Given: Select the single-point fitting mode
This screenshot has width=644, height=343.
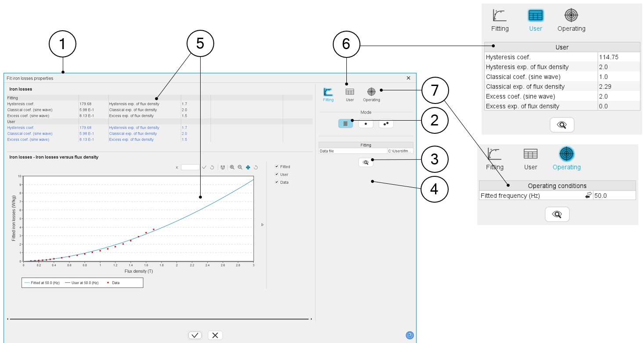Looking at the screenshot, I should (x=366, y=124).
